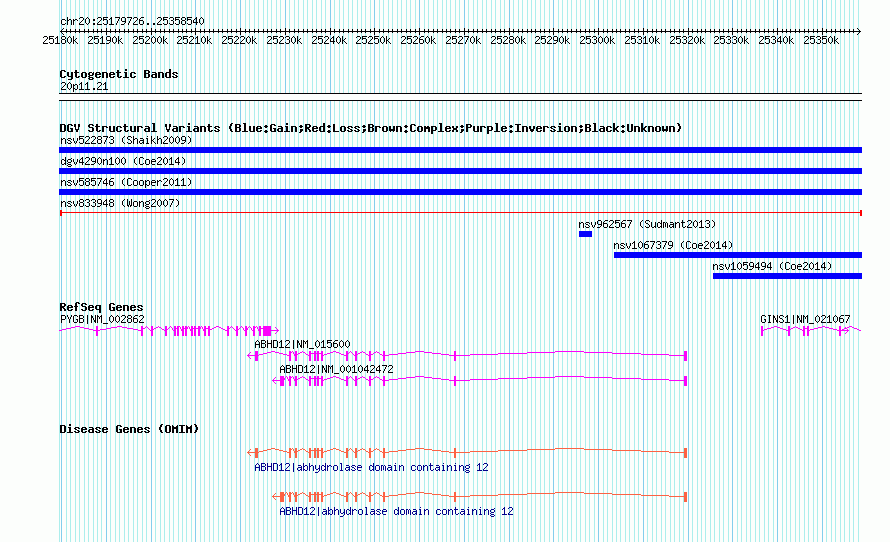Image resolution: width=890 pixels, height=542 pixels.
Task: Select the nsv585746 (Cooper2011) variant label
Action: pyautogui.click(x=126, y=182)
